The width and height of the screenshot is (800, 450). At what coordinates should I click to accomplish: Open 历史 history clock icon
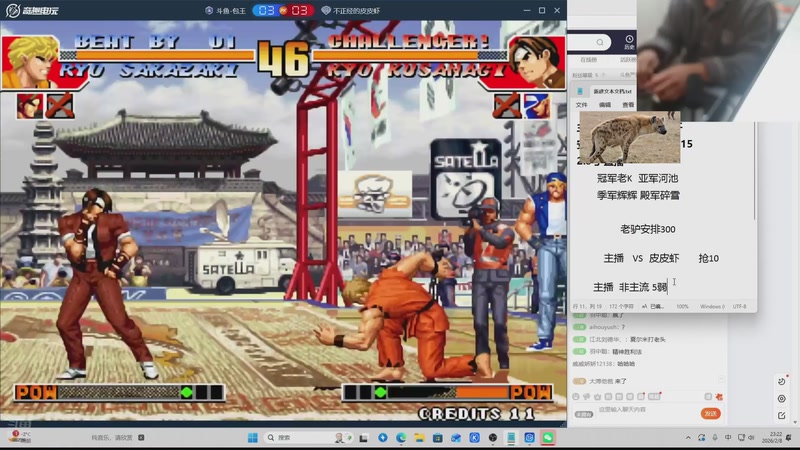pos(629,42)
